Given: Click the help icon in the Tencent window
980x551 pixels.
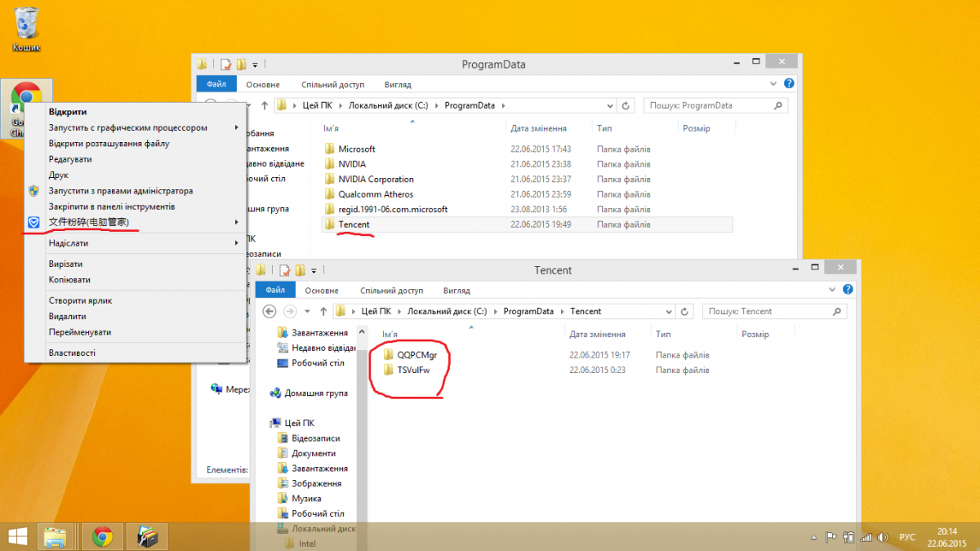Looking at the screenshot, I should coord(848,290).
